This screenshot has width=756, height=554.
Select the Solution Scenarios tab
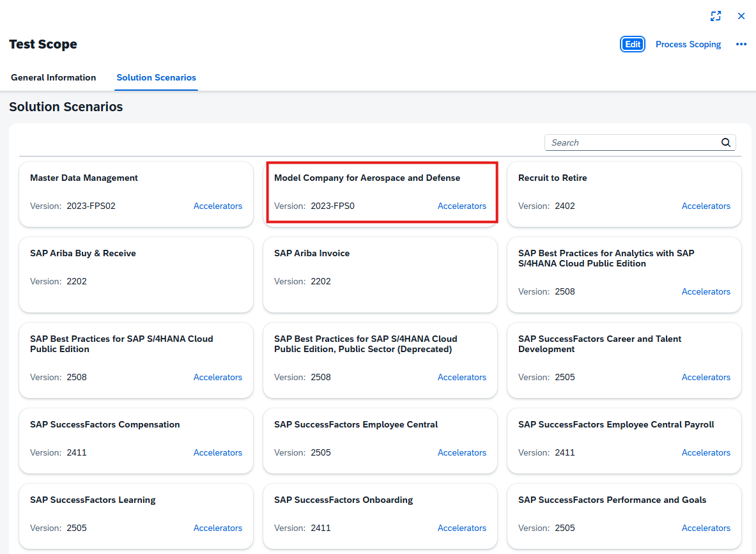click(156, 77)
